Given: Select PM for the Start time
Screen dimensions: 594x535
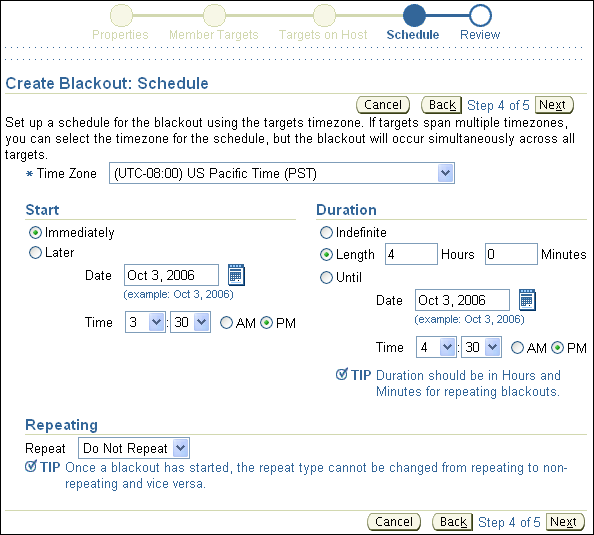Looking at the screenshot, I should pyautogui.click(x=267, y=323).
